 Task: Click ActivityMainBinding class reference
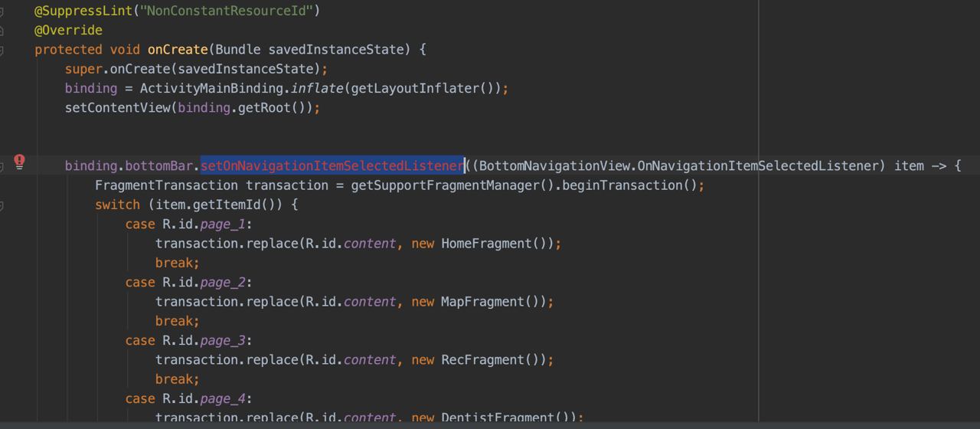211,88
